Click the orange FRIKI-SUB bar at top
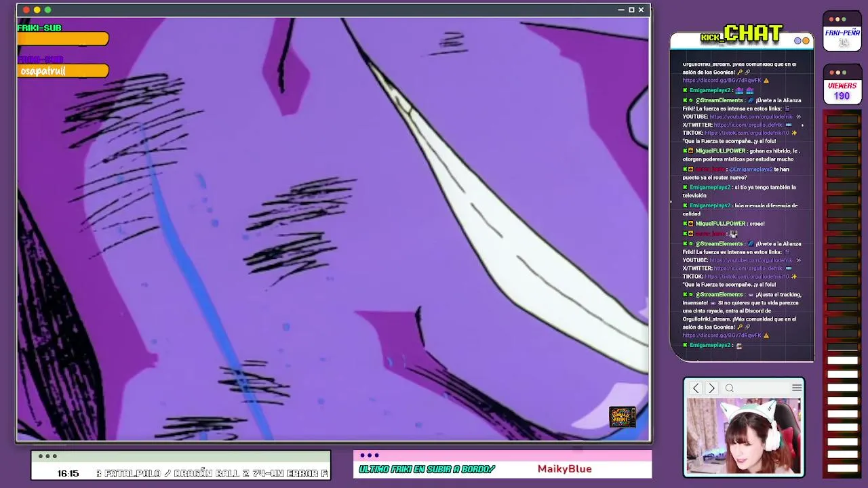Image resolution: width=868 pixels, height=488 pixels. pyautogui.click(x=63, y=39)
